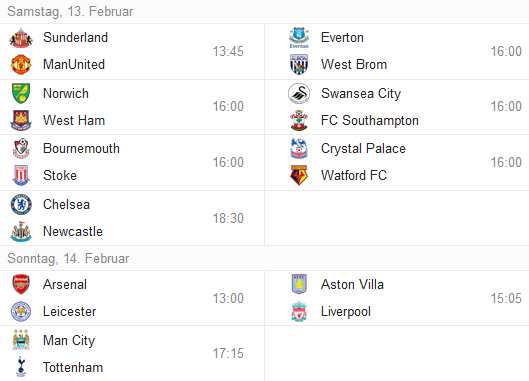
Task: Select the 18:30 Chelsea Newcastle kickoff time
Action: click(x=228, y=218)
